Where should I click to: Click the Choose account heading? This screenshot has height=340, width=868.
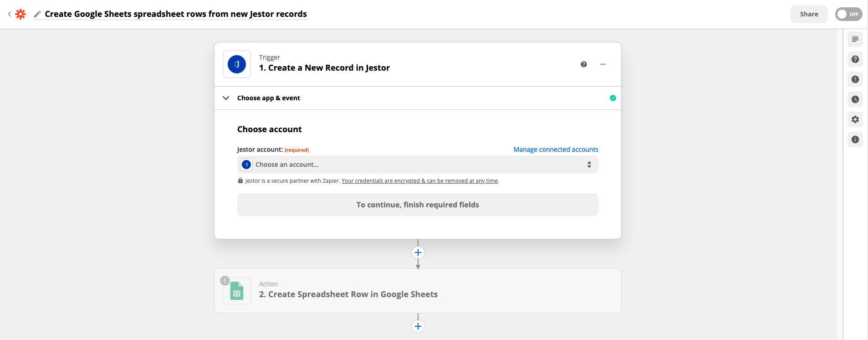(x=269, y=129)
